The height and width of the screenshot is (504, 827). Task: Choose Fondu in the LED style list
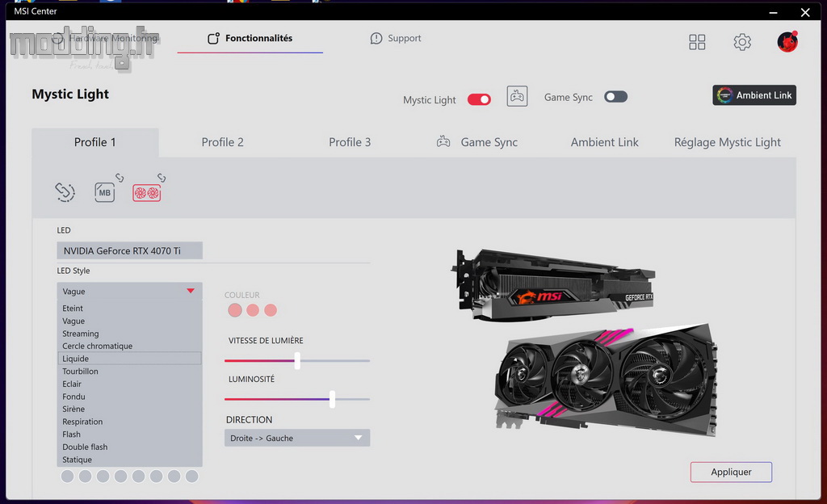pyautogui.click(x=130, y=397)
